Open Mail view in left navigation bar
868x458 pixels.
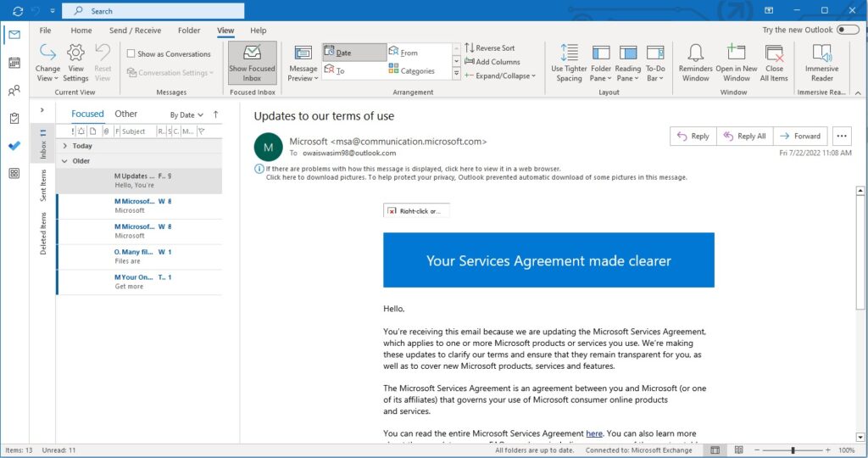point(14,35)
